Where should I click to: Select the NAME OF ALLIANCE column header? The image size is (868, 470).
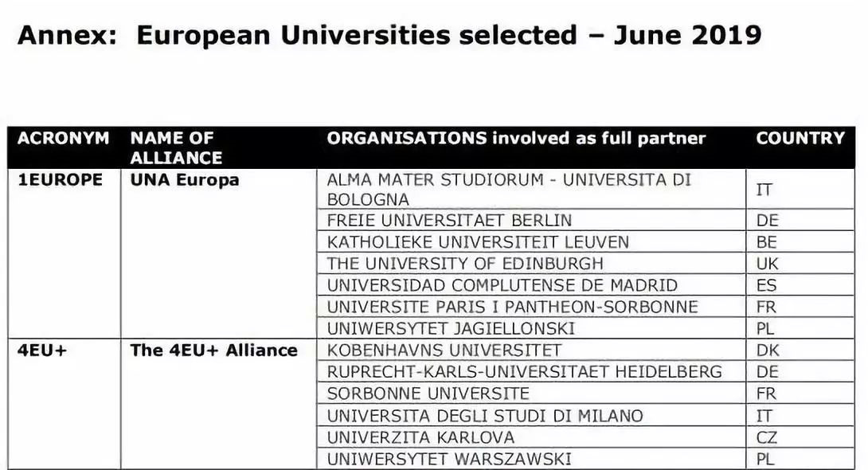point(176,147)
